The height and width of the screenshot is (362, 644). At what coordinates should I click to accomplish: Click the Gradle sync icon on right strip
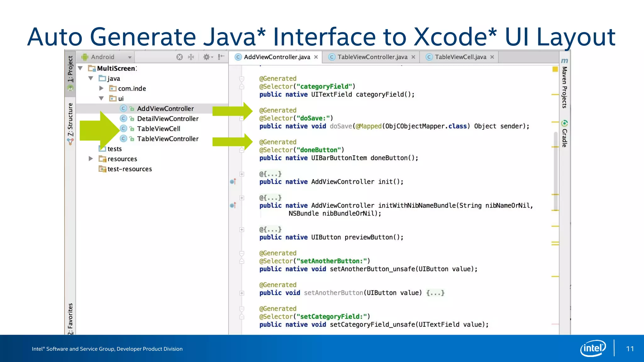click(565, 123)
